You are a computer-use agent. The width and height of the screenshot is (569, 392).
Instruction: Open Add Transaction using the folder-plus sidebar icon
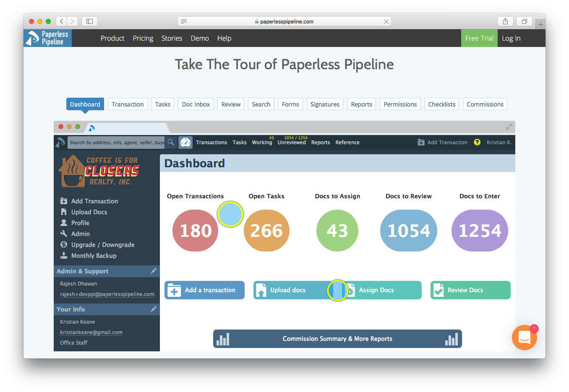(x=63, y=201)
